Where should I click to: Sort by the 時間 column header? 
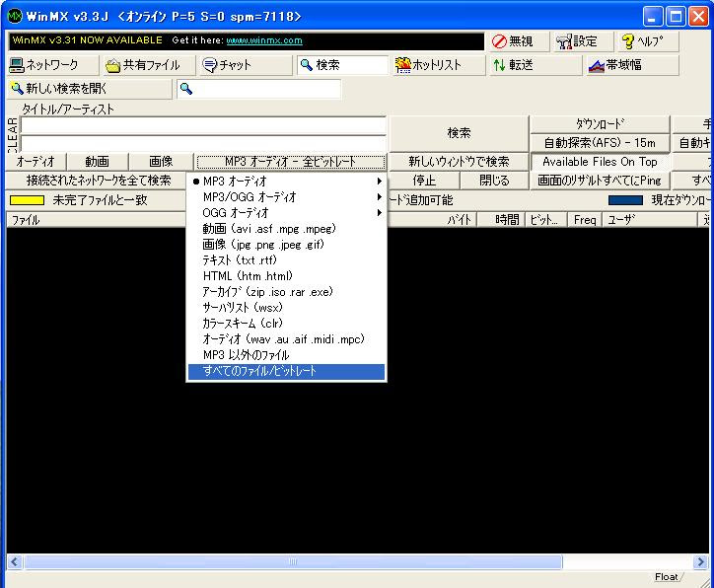[501, 220]
